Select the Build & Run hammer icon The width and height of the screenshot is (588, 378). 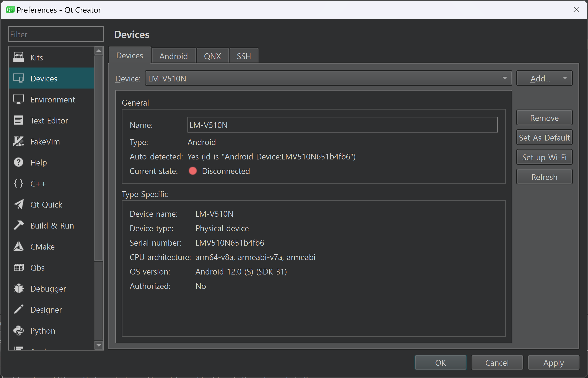pyautogui.click(x=18, y=225)
